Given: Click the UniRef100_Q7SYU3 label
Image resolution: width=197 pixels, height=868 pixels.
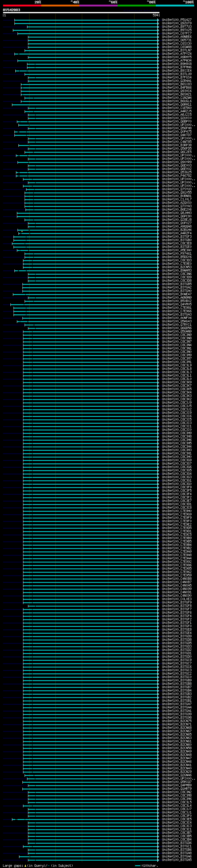Looking at the screenshot, I should [177, 189].
